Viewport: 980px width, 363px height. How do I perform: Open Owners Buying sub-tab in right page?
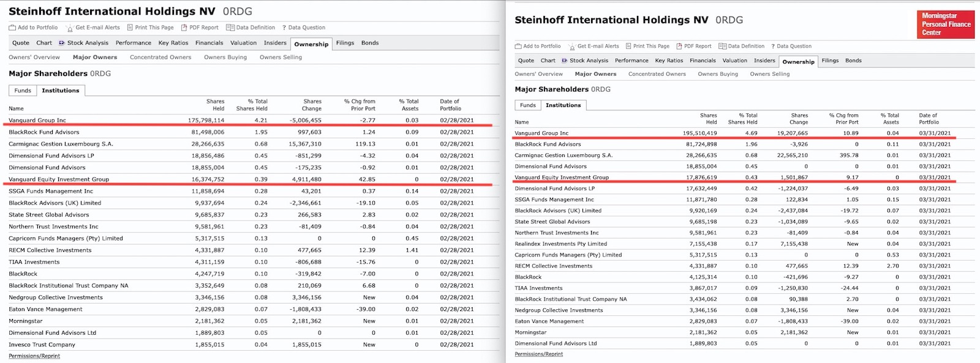(x=718, y=74)
